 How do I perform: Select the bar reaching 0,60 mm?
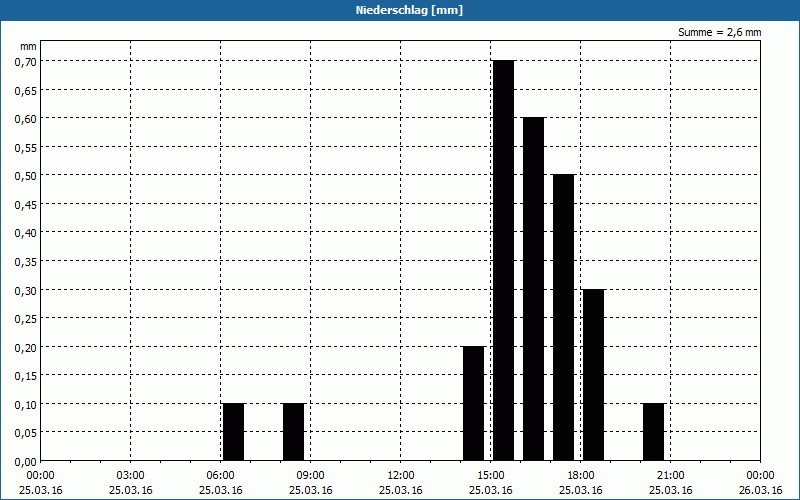tap(533, 289)
